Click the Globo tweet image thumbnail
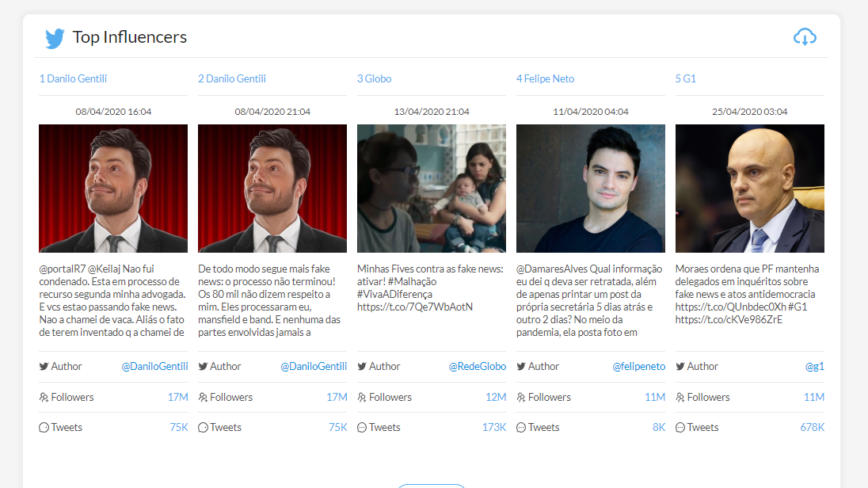868x488 pixels. coord(431,189)
